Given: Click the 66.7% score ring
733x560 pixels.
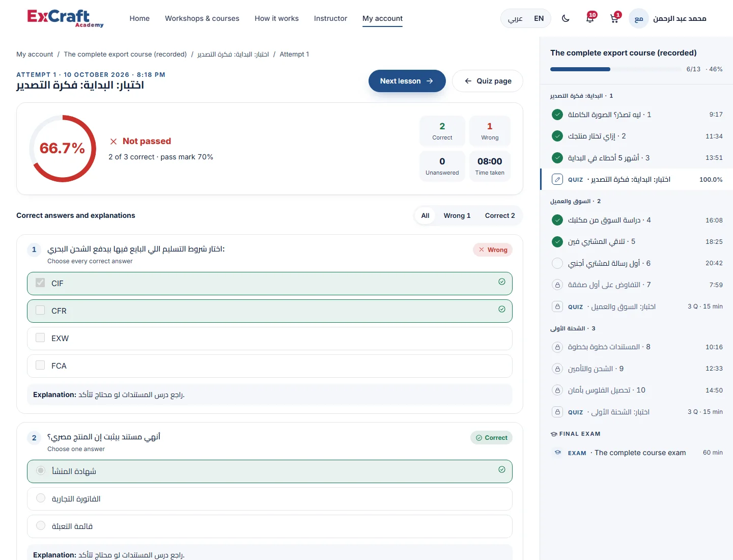Looking at the screenshot, I should click(63, 148).
